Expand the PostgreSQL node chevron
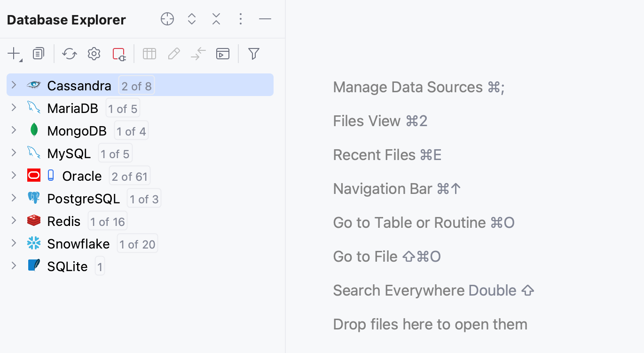This screenshot has width=644, height=353. tap(14, 198)
